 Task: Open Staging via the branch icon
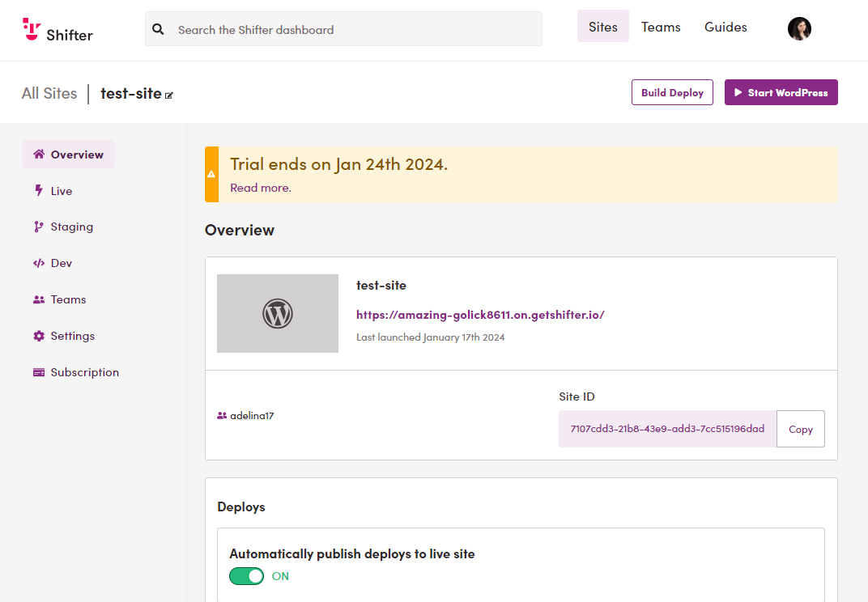pos(39,227)
